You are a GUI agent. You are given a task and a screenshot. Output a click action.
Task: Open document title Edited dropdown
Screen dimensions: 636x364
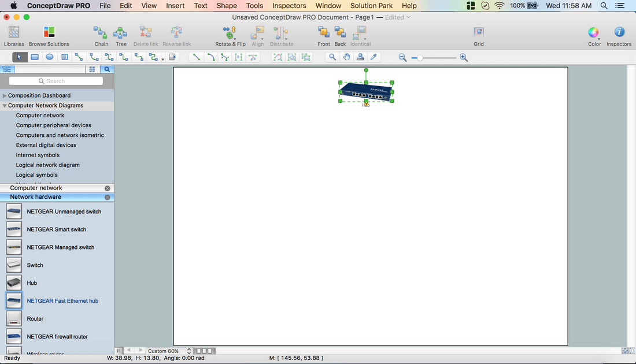398,17
